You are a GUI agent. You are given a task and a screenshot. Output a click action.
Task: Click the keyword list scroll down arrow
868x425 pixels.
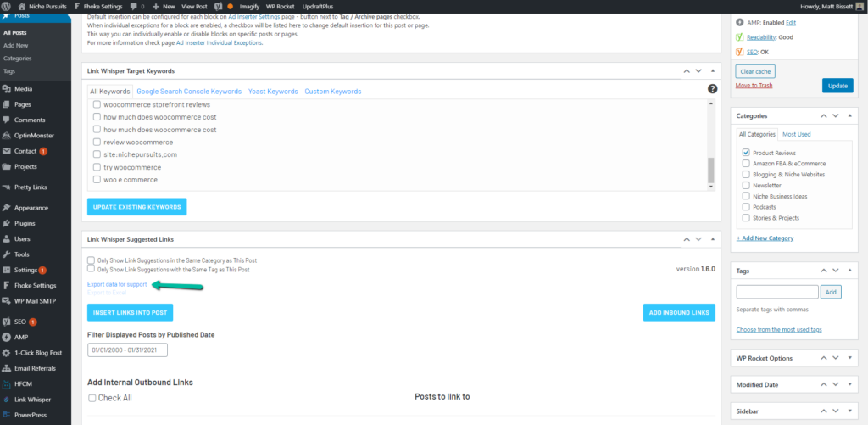point(711,187)
